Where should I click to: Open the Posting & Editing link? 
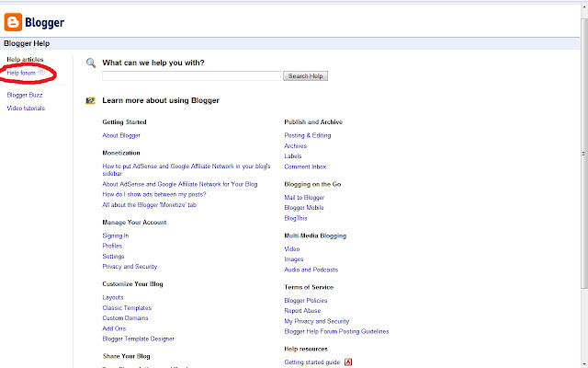click(308, 135)
